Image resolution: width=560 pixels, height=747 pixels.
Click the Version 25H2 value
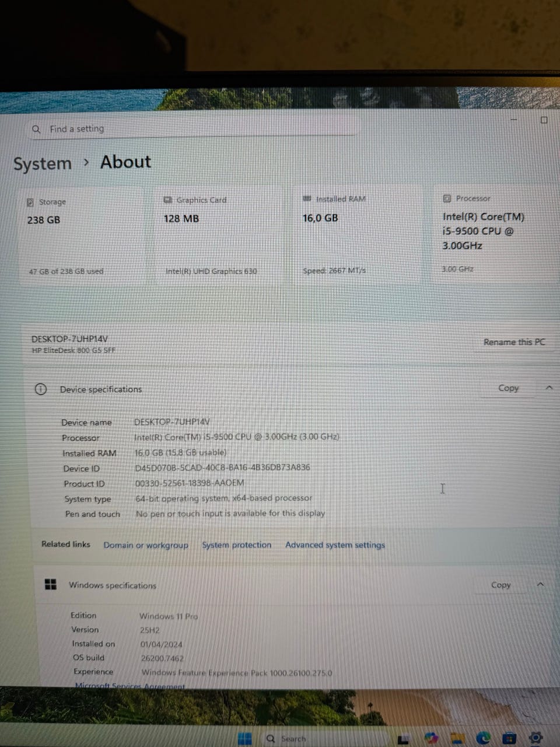149,630
